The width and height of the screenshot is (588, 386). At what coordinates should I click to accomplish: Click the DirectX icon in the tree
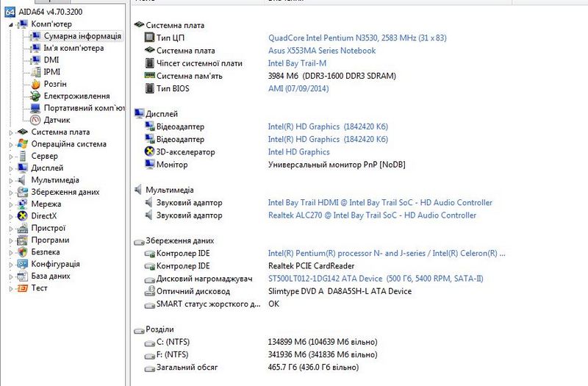[x=22, y=216]
